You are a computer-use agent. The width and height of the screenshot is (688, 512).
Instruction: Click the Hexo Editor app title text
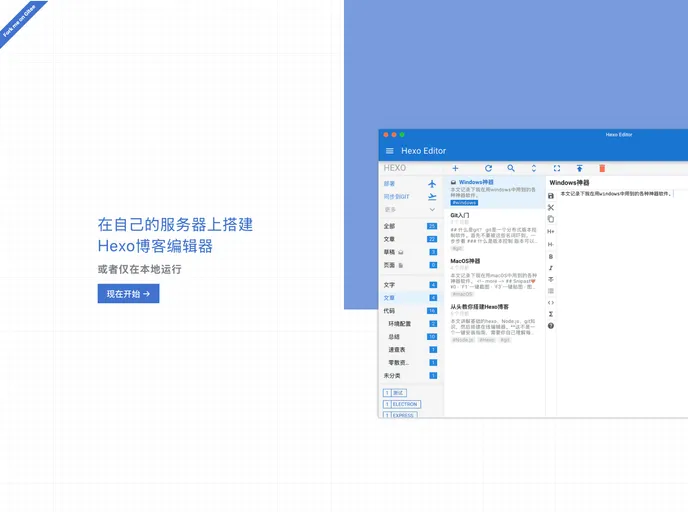pos(423,151)
